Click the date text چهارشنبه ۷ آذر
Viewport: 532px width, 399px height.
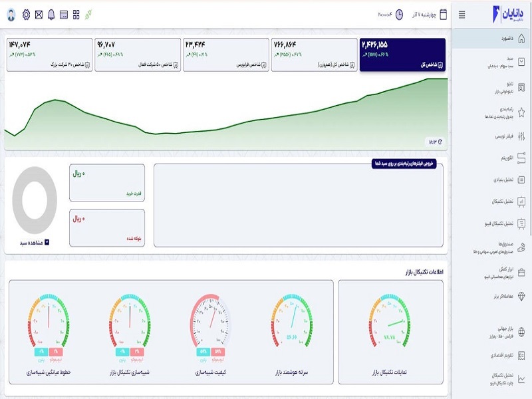(x=424, y=15)
